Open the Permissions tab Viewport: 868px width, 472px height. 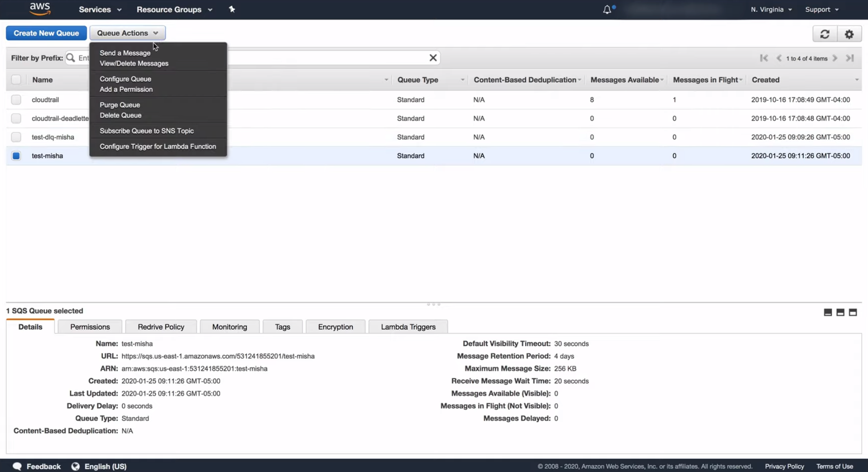click(90, 327)
